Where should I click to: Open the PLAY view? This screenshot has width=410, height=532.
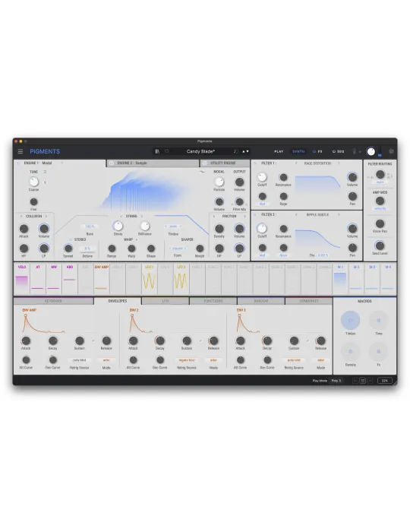[x=279, y=152]
